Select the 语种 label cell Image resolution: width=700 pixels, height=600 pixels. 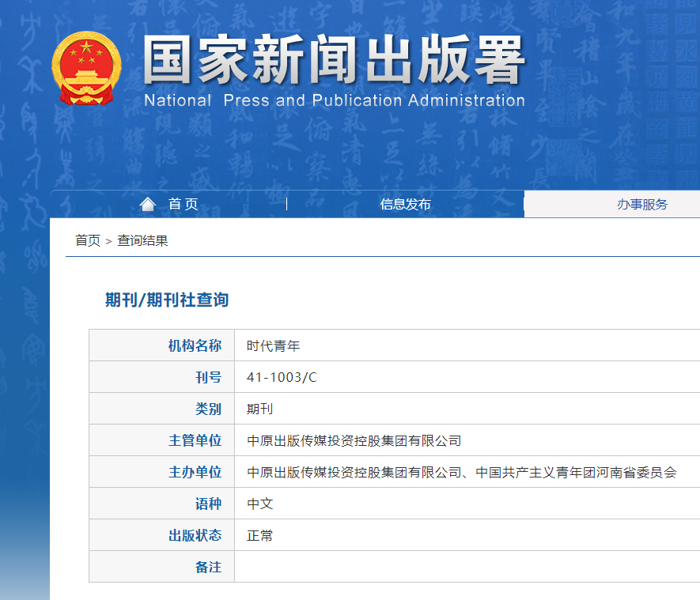coord(161,504)
